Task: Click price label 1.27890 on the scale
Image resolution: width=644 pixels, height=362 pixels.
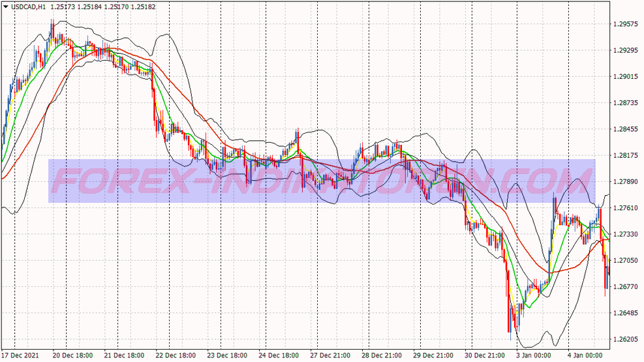Action: tap(626, 182)
